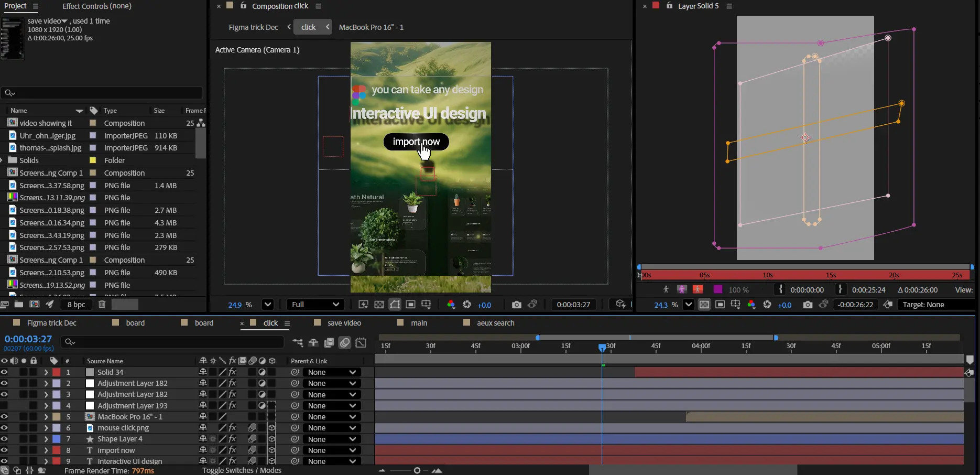Click the new composition icon in Project panel
This screenshot has width=980, height=475.
[35, 305]
